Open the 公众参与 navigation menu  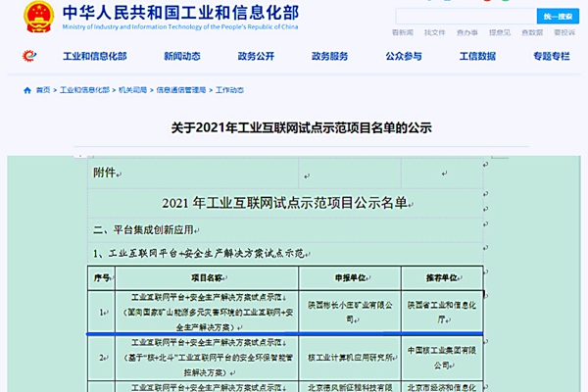pyautogui.click(x=404, y=56)
